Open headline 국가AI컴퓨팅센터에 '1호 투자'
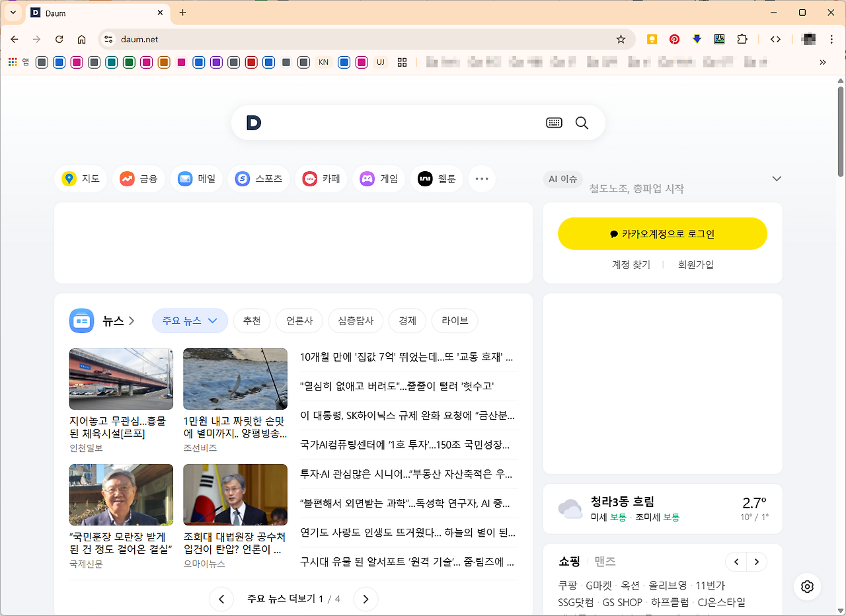Image resolution: width=846 pixels, height=616 pixels. click(x=404, y=445)
